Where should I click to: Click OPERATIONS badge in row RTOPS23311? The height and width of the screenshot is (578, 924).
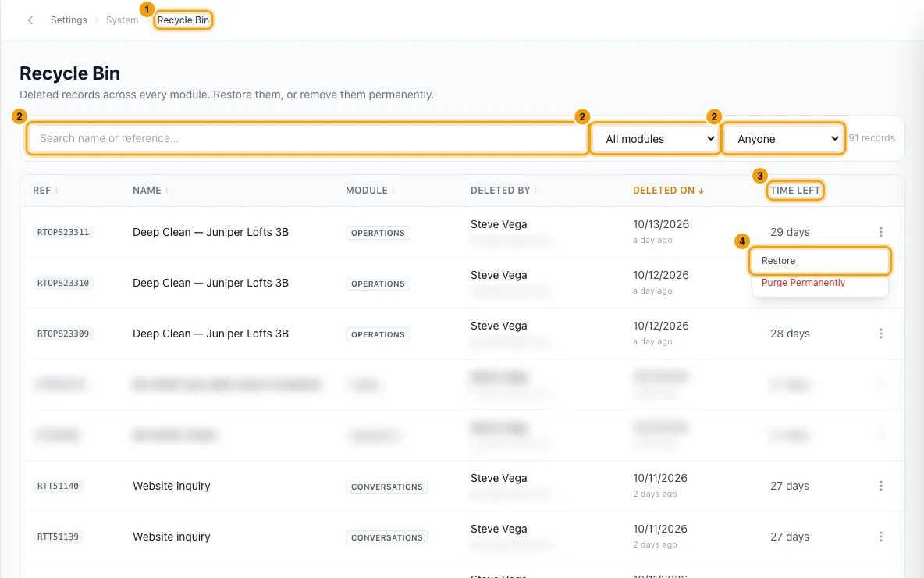coord(378,233)
